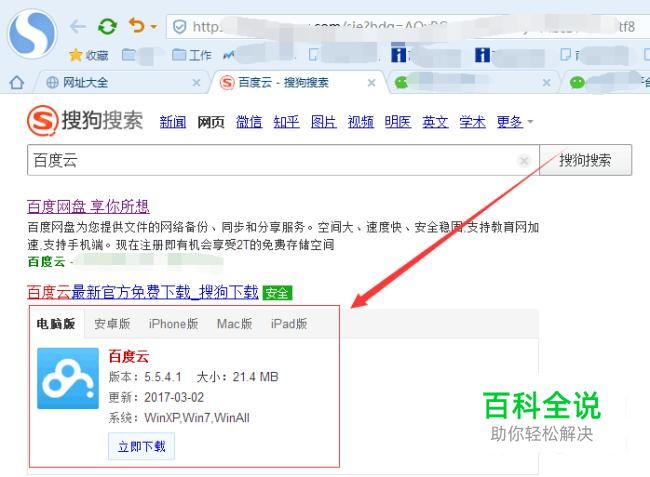This screenshot has height=477, width=650.
Task: Select the iPhone版 tab
Action: pos(173,324)
